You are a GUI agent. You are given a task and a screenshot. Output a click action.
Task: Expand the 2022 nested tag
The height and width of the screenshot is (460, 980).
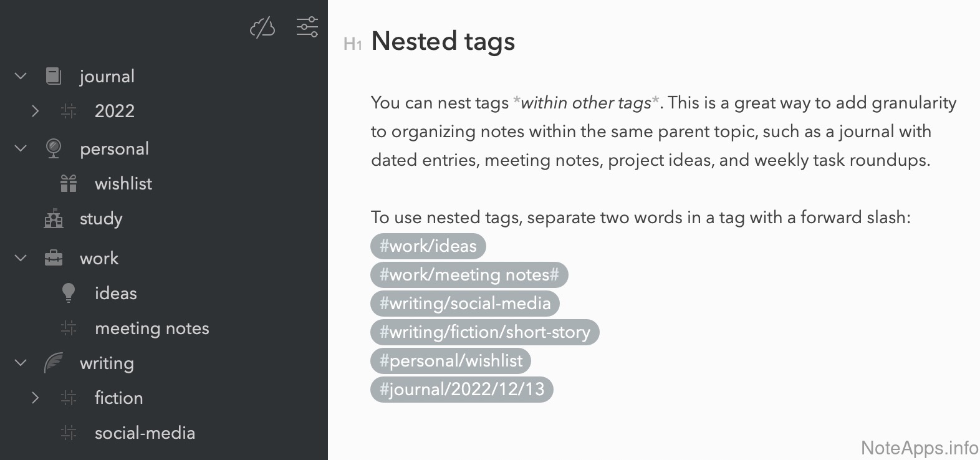pyautogui.click(x=36, y=111)
